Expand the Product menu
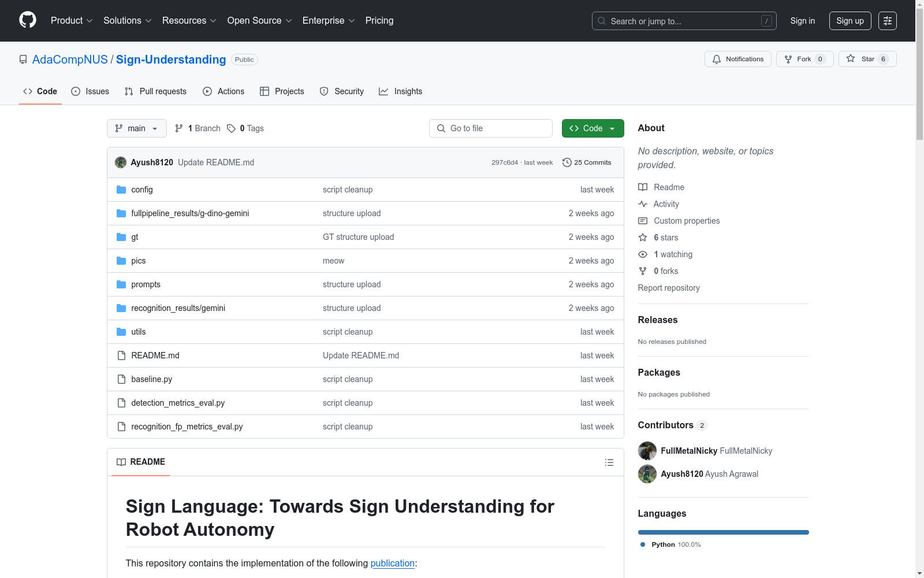Image resolution: width=924 pixels, height=578 pixels. (72, 20)
